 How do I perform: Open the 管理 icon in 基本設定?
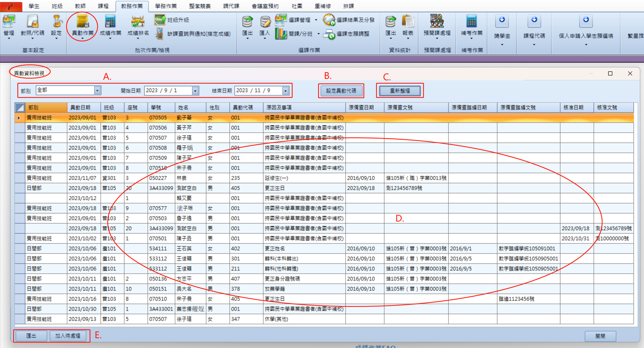[x=9, y=21]
